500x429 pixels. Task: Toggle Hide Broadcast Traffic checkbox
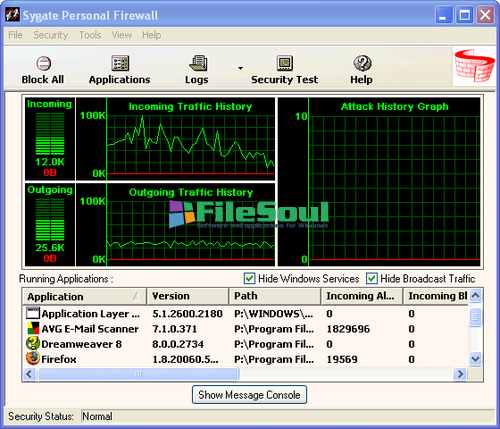coord(372,278)
